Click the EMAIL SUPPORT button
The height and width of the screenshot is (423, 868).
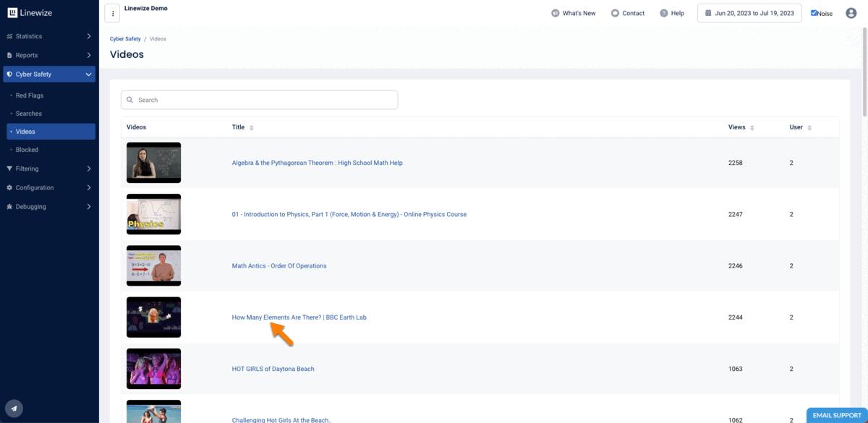point(837,415)
